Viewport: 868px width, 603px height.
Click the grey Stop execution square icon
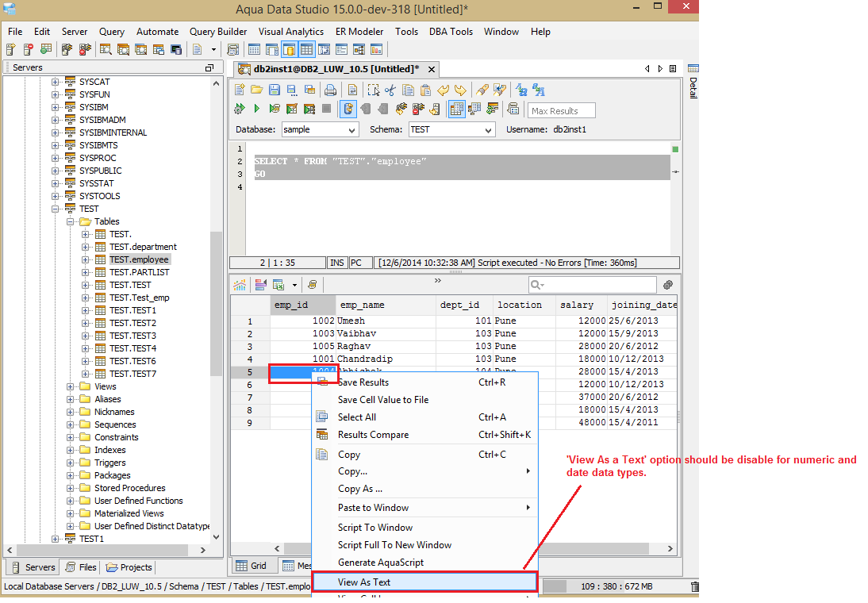coord(327,109)
